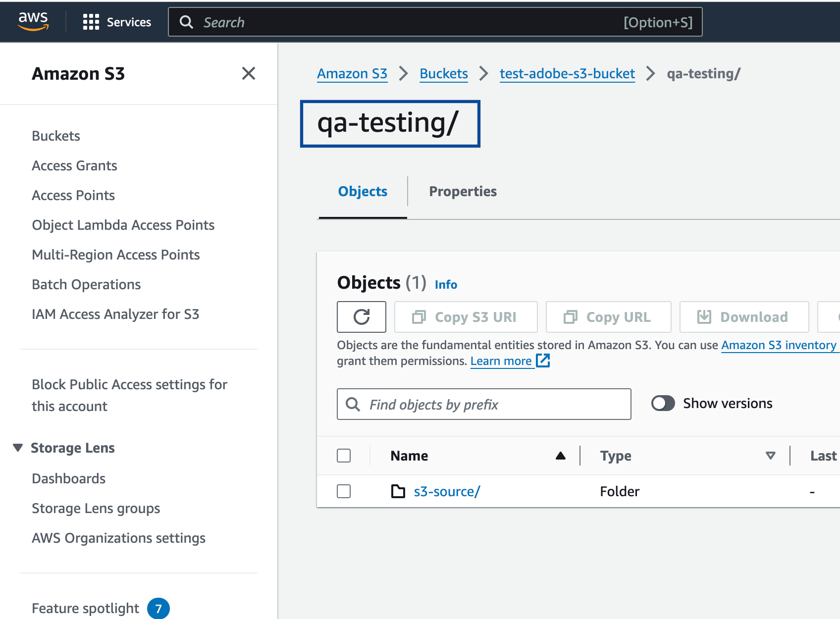Sort objects by the Name column arrow
The height and width of the screenshot is (619, 840).
561,456
